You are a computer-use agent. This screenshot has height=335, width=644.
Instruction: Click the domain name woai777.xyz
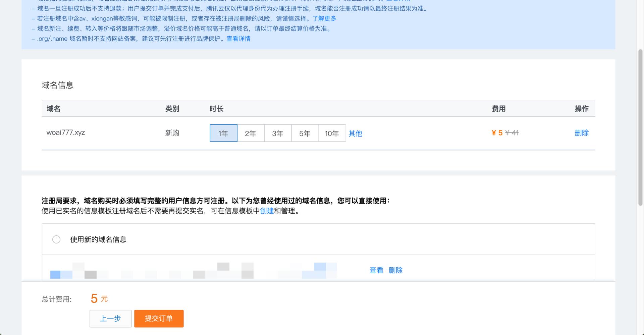(x=66, y=132)
